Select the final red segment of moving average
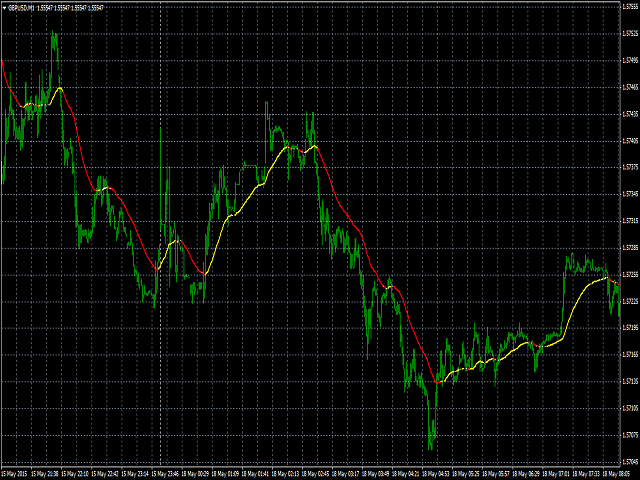 coord(614,281)
